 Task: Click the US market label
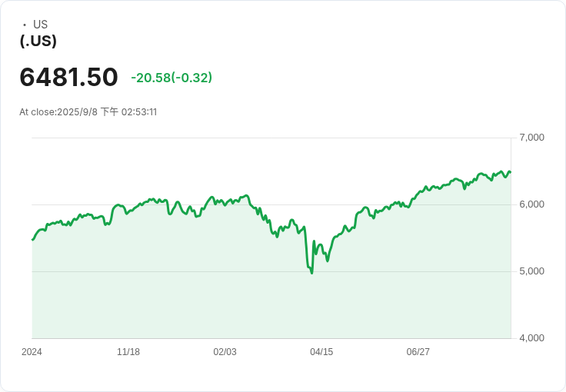coord(40,24)
